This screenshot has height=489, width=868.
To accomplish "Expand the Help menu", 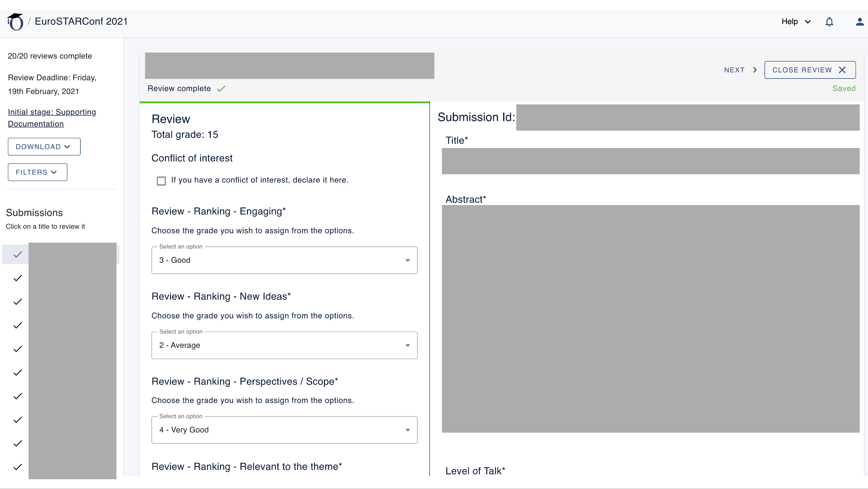I will pyautogui.click(x=796, y=22).
